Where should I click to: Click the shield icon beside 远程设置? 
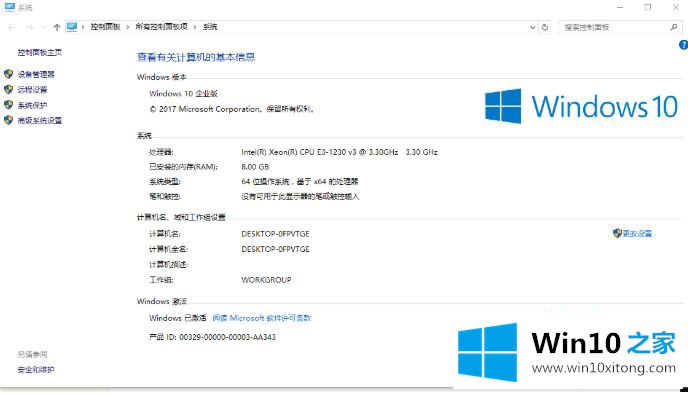pos(8,89)
